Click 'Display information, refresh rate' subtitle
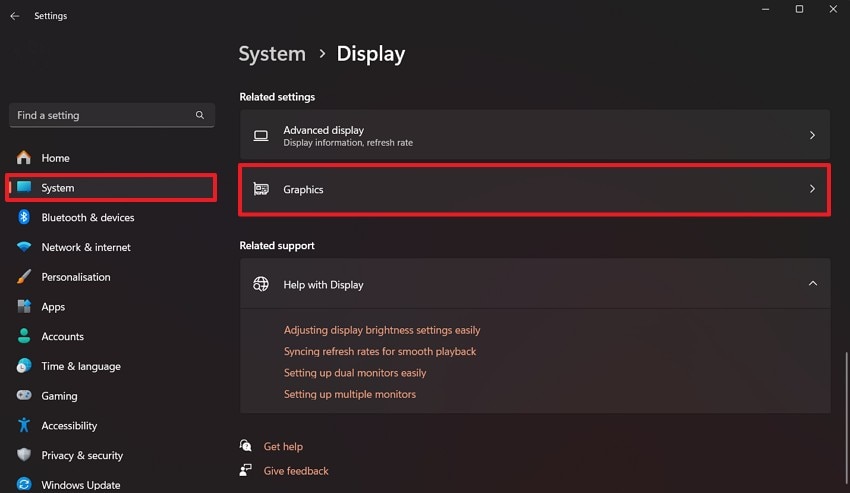 (348, 143)
